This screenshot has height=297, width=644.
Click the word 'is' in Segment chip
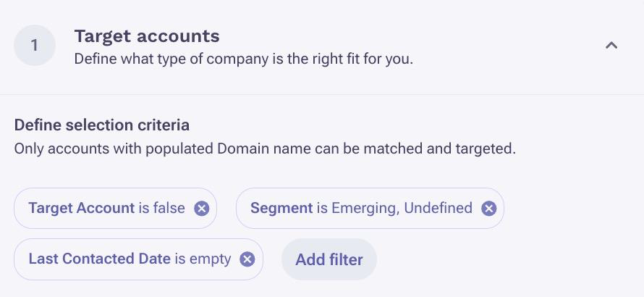(x=322, y=208)
